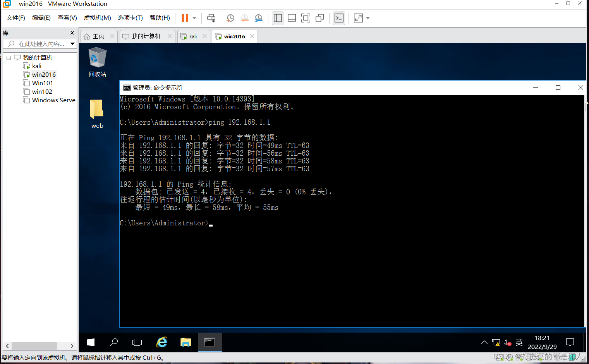Toggle the thumbnail bar view

coord(292,18)
